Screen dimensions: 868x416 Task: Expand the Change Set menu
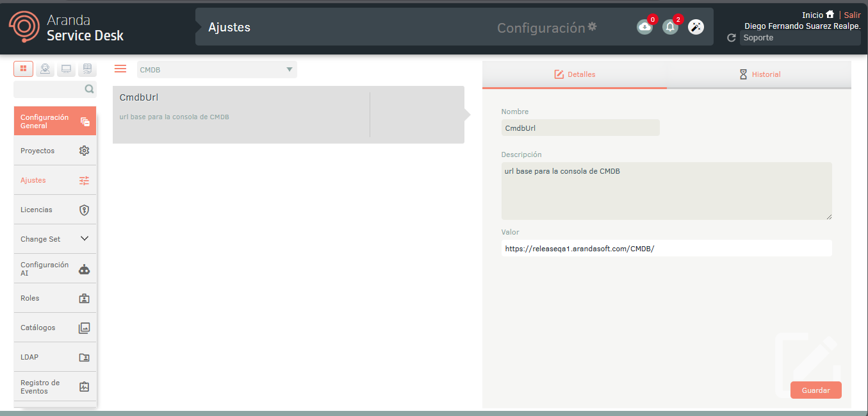pos(55,239)
